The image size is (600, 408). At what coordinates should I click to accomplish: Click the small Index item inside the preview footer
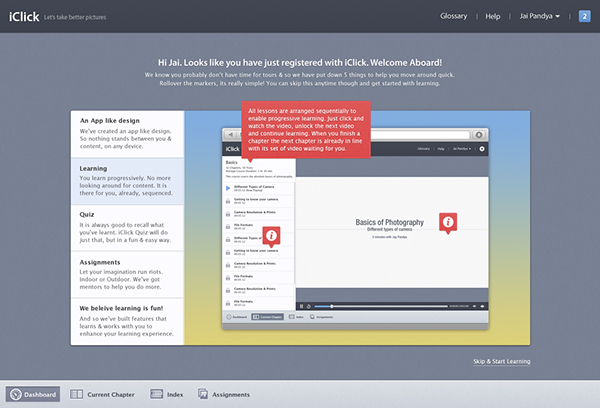click(296, 317)
